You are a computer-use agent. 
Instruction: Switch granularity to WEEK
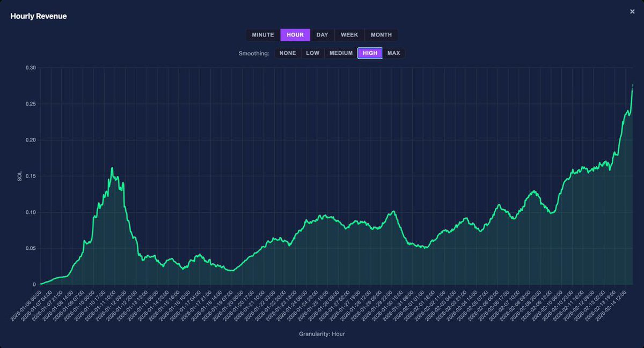click(349, 35)
